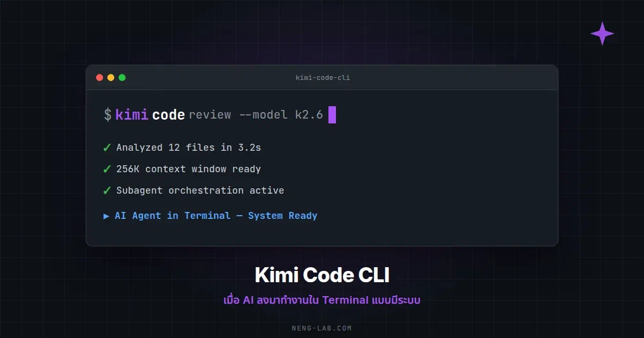Click checkmark beside 'Analyzed 12 files'
The width and height of the screenshot is (644, 338).
coord(107,148)
